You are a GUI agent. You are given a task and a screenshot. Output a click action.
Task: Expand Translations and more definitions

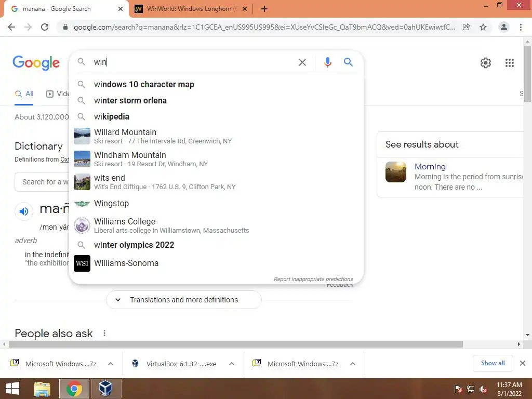click(183, 300)
